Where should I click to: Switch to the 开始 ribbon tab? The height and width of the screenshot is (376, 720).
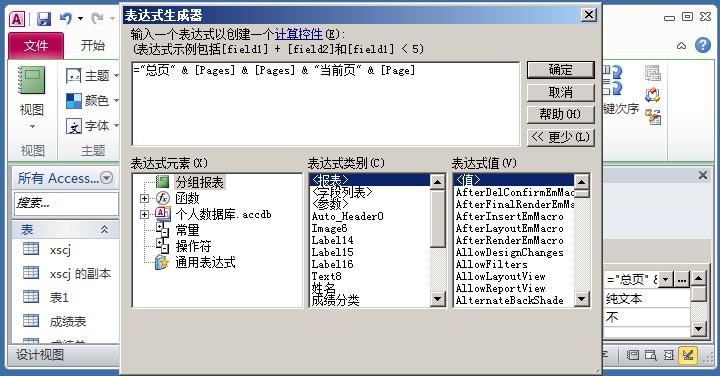pyautogui.click(x=92, y=45)
